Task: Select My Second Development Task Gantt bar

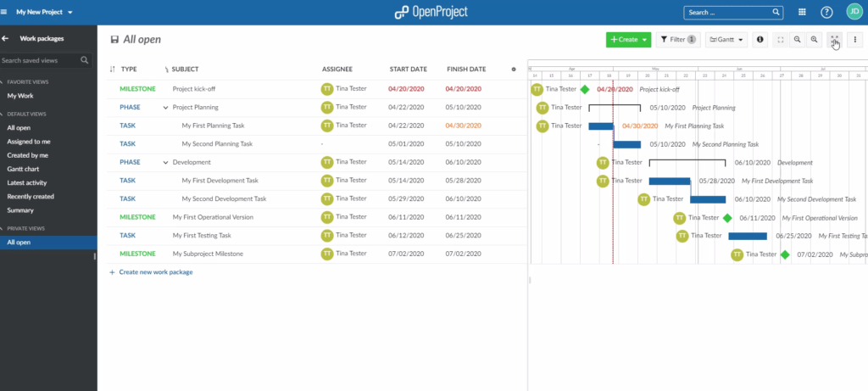Action: (x=708, y=199)
